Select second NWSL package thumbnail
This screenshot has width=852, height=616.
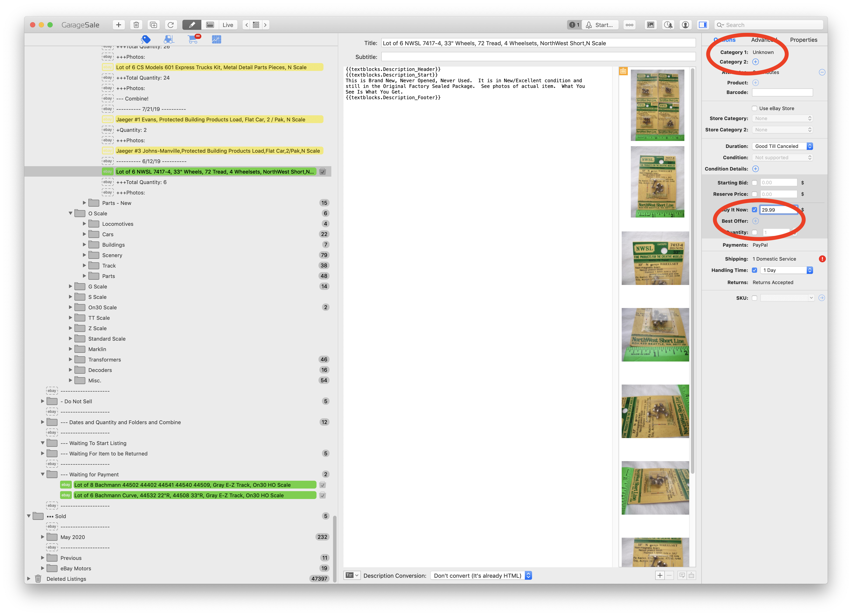click(x=657, y=182)
